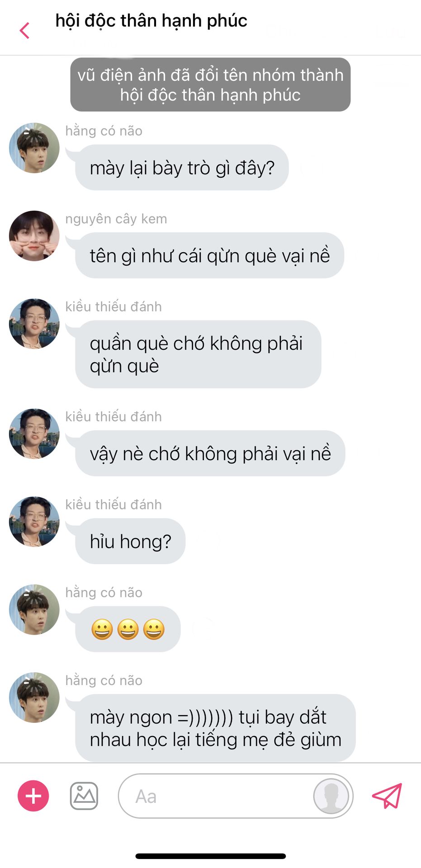Viewport: 421px width, 868px height.
Task: Tap the paper plane send icon
Action: (387, 796)
